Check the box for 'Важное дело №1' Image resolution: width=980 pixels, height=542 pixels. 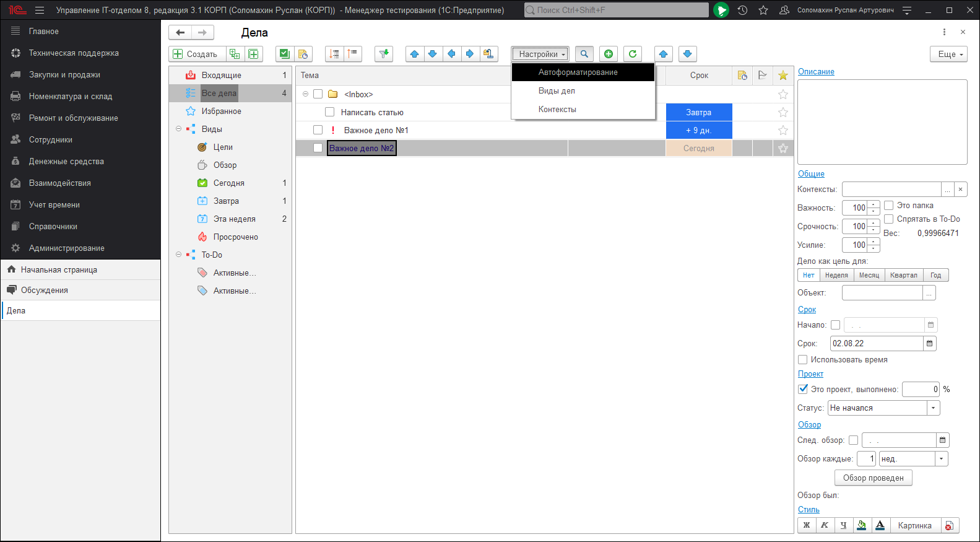tap(318, 130)
